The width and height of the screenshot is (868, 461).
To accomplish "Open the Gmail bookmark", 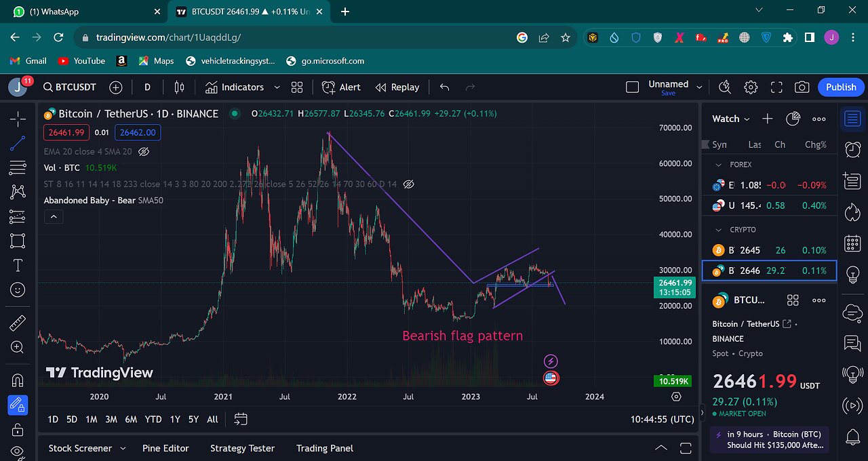I will point(28,61).
